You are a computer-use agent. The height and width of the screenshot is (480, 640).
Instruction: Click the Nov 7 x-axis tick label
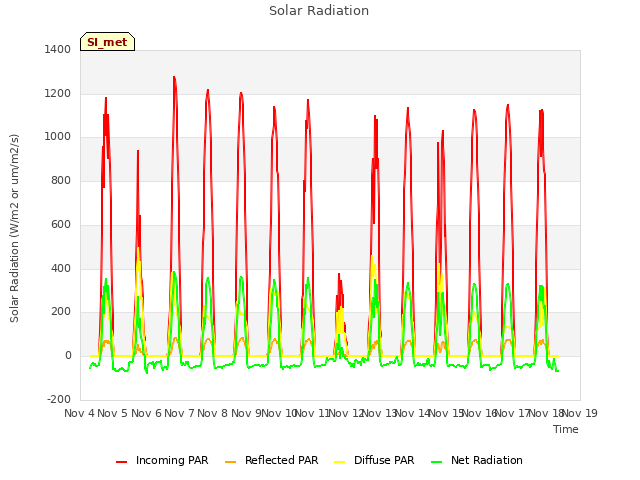tap(180, 413)
